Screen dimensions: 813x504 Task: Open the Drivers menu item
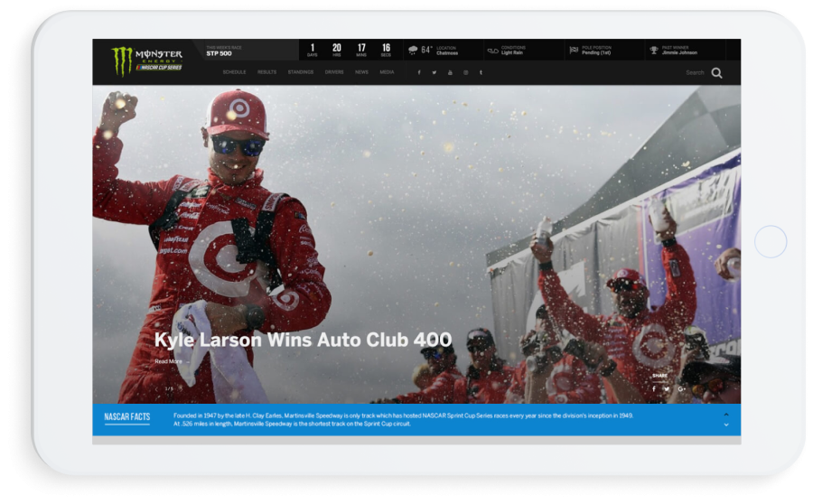click(x=334, y=72)
